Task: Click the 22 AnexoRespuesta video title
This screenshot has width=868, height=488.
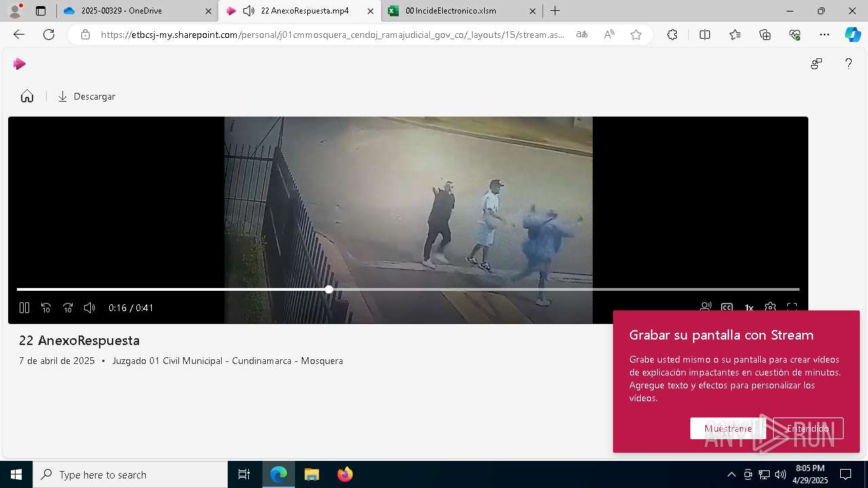Action: coord(79,340)
